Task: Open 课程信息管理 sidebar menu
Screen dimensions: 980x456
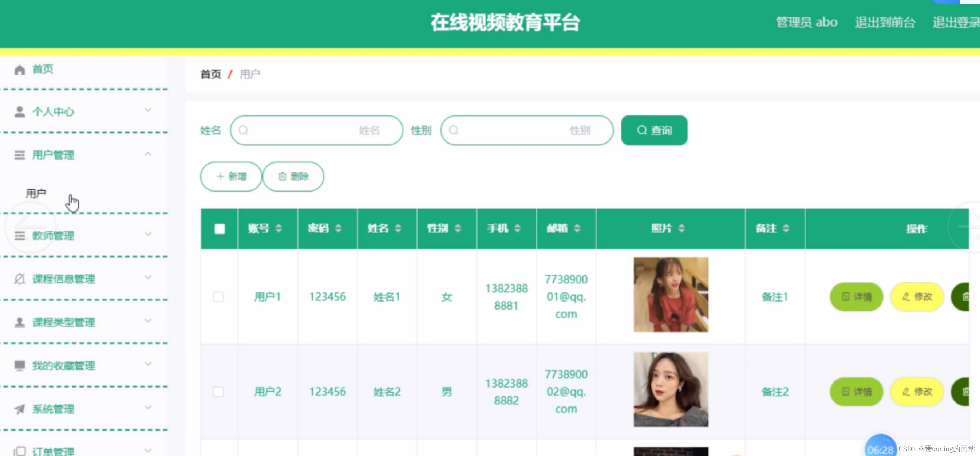Action: click(64, 279)
